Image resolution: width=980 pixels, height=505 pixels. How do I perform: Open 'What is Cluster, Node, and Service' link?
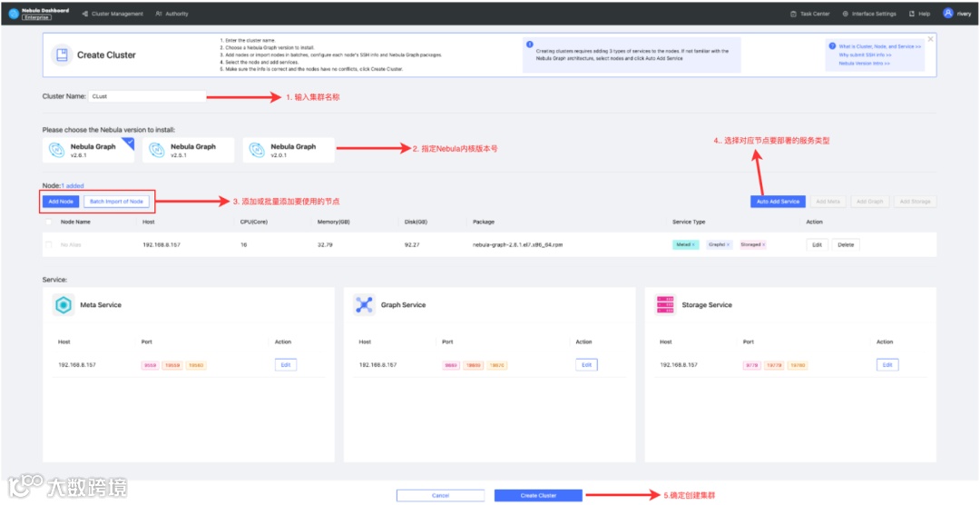pos(880,46)
